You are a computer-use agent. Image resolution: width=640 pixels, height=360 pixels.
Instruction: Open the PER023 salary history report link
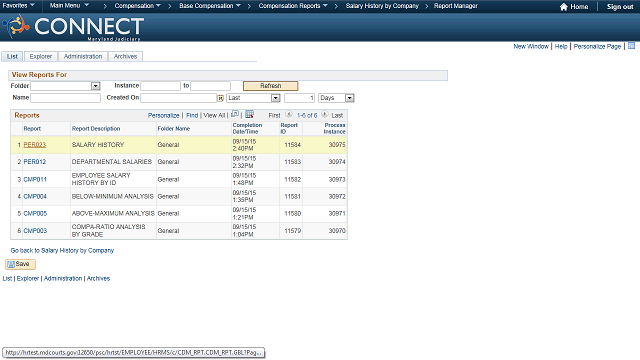pos(35,144)
